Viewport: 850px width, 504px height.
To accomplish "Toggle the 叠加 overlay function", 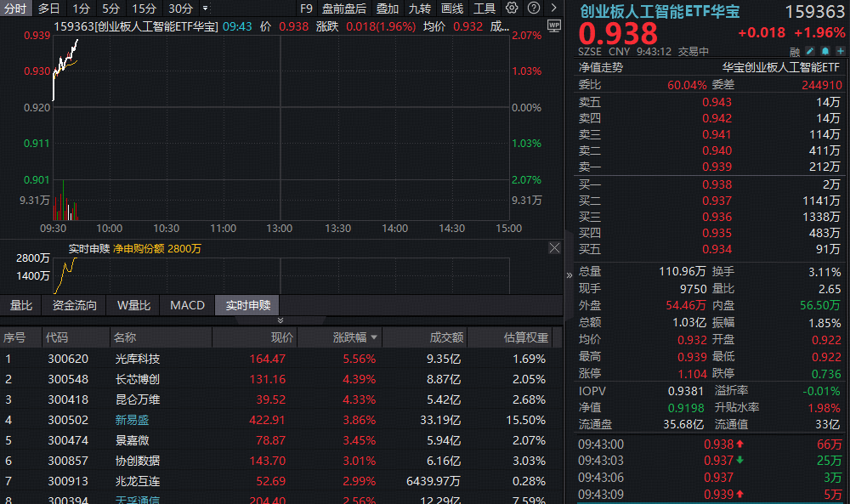I will point(387,8).
